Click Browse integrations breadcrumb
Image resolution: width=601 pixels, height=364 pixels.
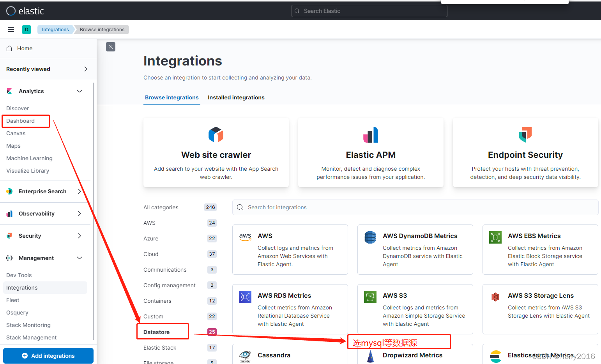102,30
